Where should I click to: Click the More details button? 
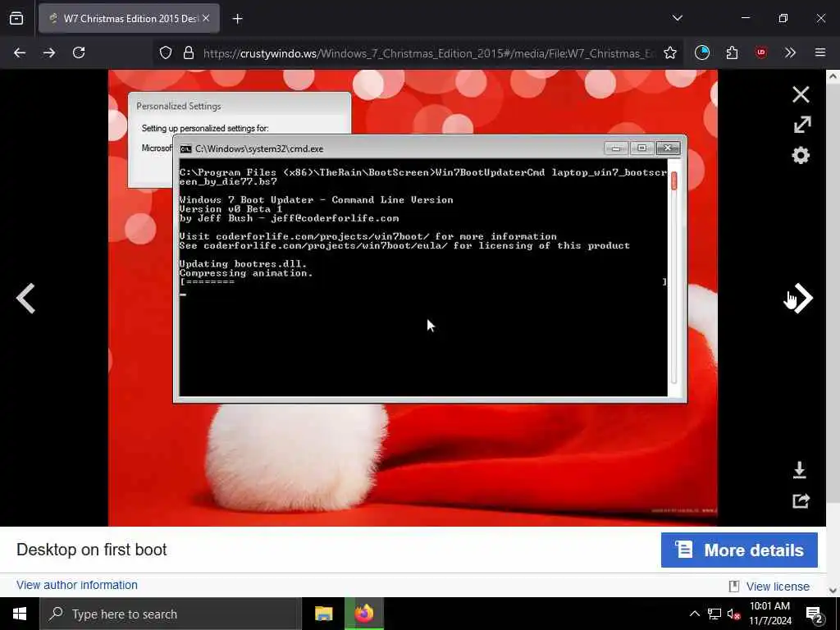tap(739, 550)
